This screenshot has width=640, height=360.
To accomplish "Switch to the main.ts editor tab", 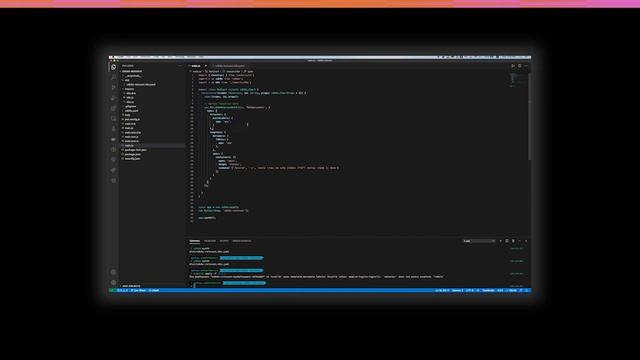I will [x=196, y=66].
